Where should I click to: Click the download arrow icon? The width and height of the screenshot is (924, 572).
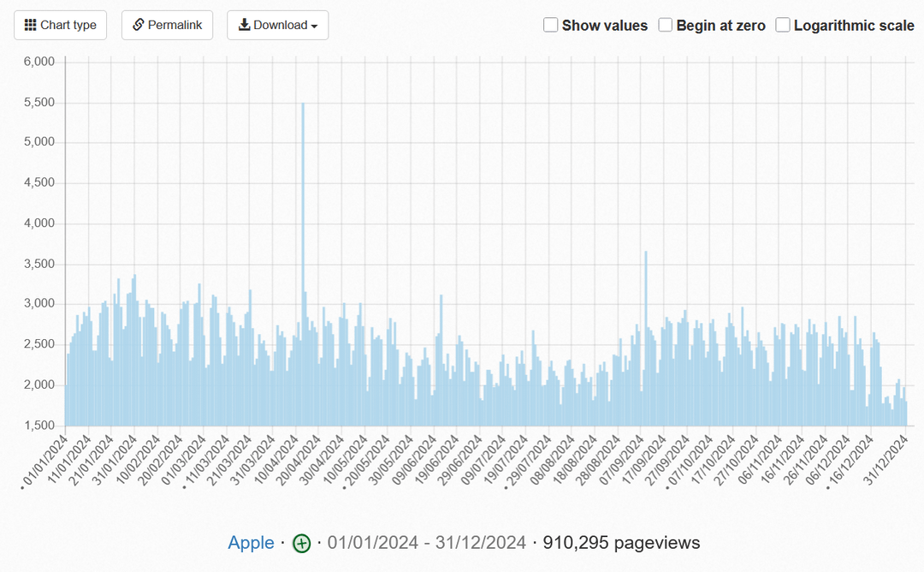(244, 26)
